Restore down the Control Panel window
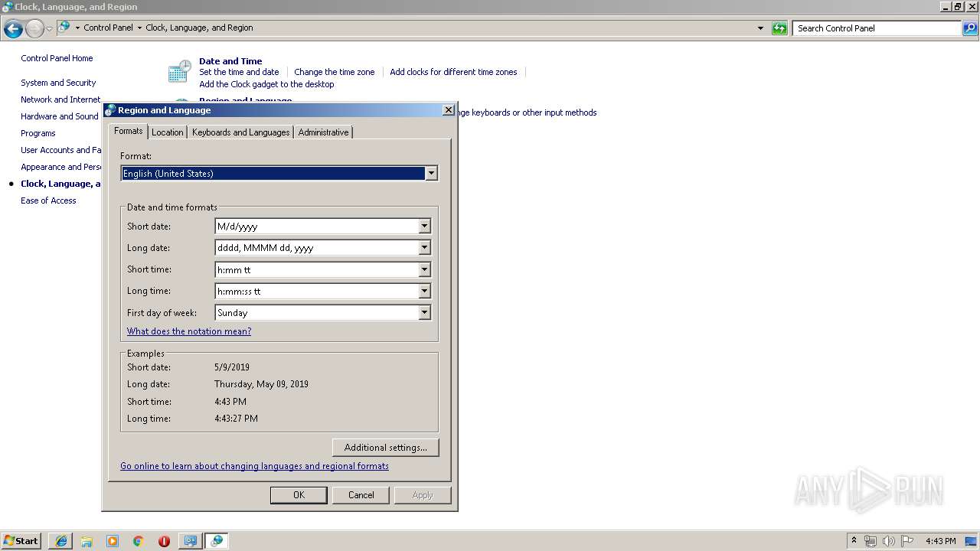 (957, 6)
